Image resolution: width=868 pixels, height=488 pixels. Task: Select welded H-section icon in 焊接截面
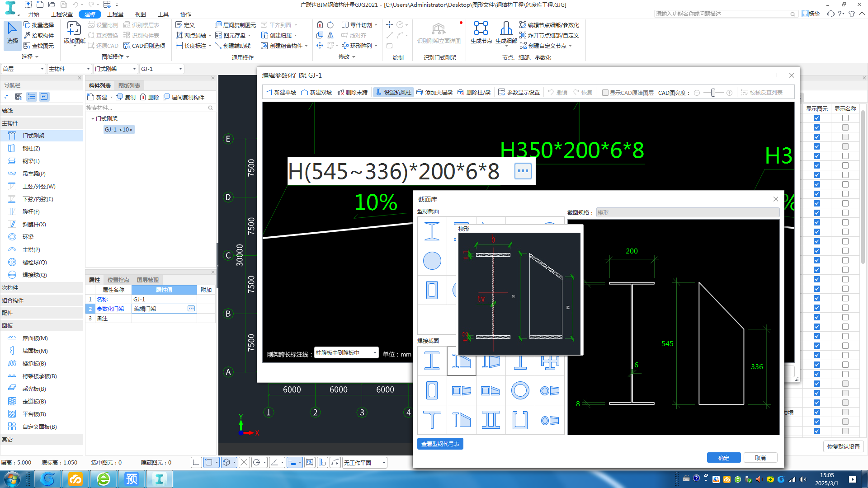(432, 361)
